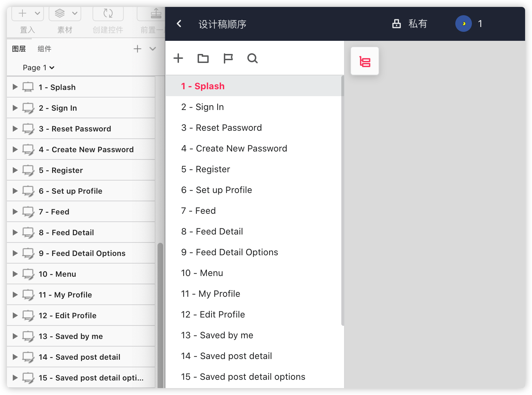Viewport: 532px width, 395px height.
Task: Click the 素材 layers stack icon
Action: (x=60, y=13)
